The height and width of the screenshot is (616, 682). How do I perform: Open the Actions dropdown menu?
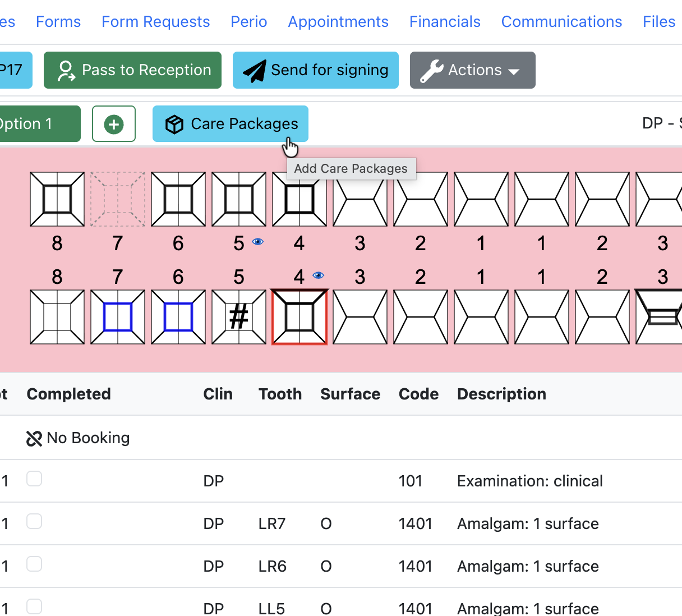tap(472, 70)
